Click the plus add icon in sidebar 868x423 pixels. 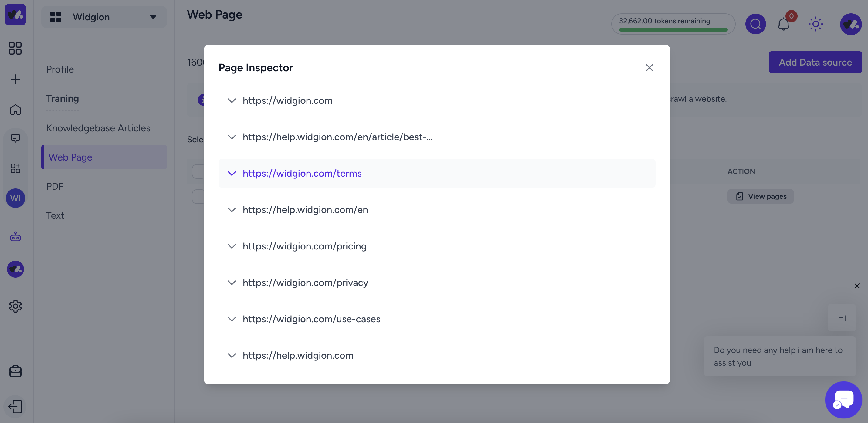[x=15, y=79]
